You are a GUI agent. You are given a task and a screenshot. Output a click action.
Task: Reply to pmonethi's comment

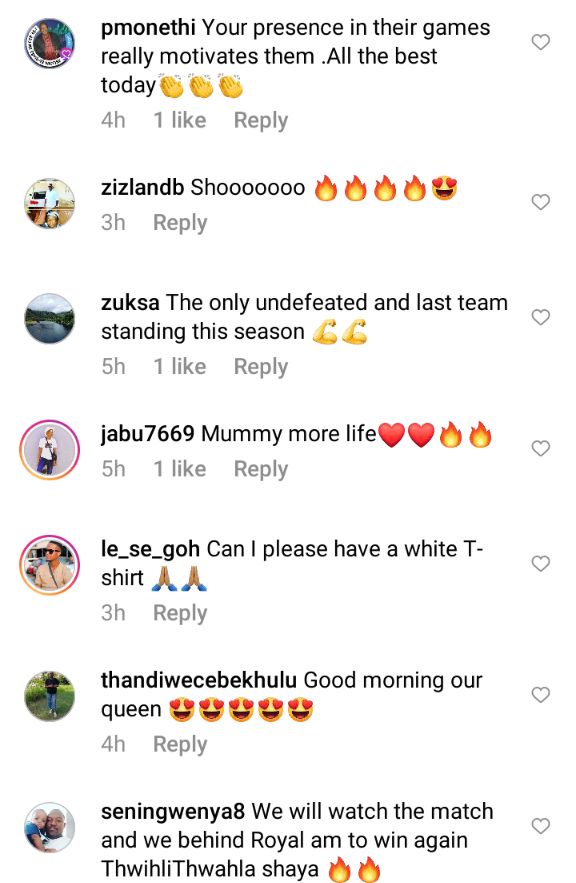point(261,121)
